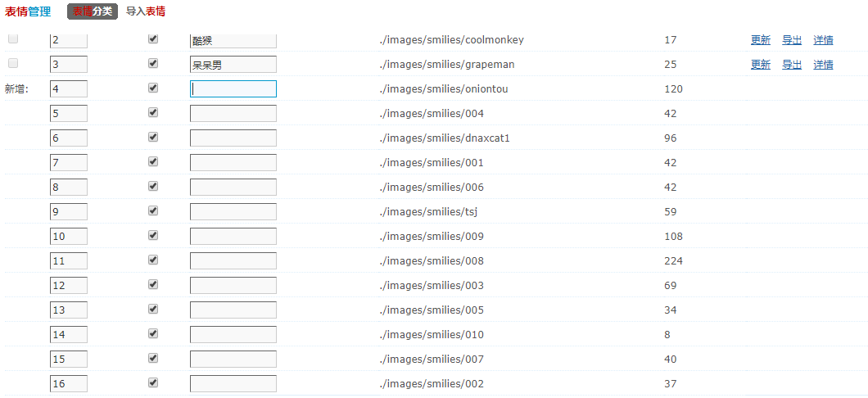The image size is (868, 398).
Task: Click the empty name field for smilies/007
Action: [x=233, y=359]
